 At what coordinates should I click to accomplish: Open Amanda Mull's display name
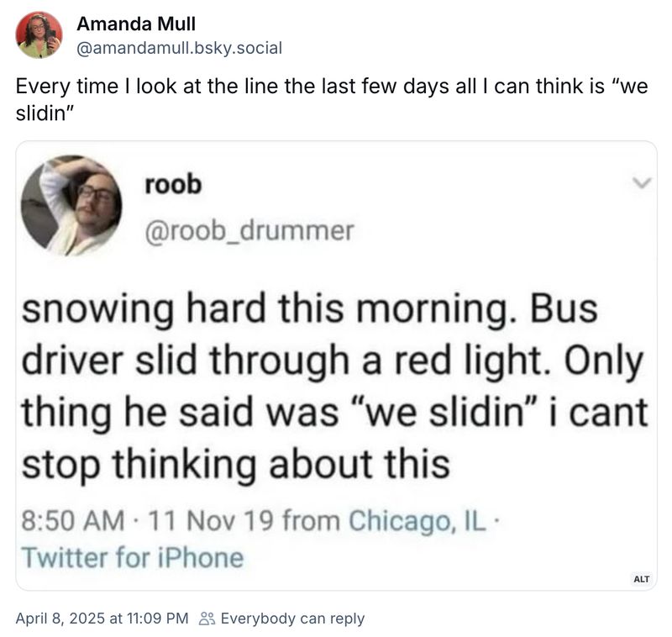(x=136, y=24)
